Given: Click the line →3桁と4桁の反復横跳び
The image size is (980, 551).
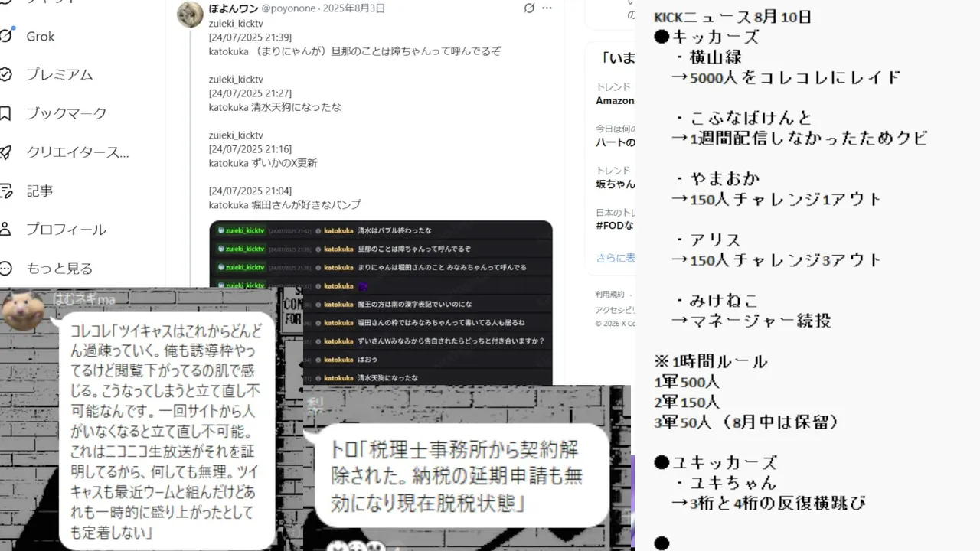Looking at the screenshot, I should click(x=769, y=504).
